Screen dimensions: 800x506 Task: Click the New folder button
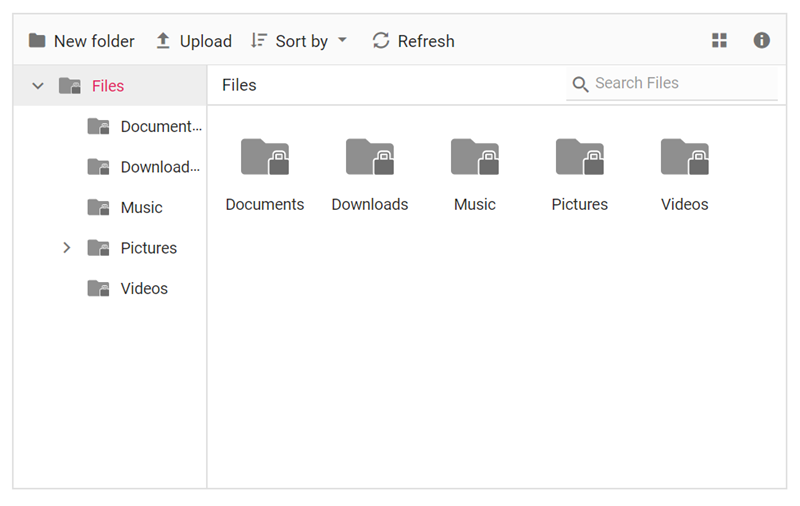pyautogui.click(x=81, y=41)
